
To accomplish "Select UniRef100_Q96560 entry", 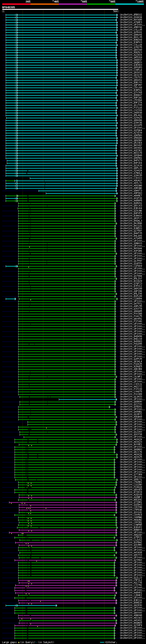I will [x=131, y=135].
